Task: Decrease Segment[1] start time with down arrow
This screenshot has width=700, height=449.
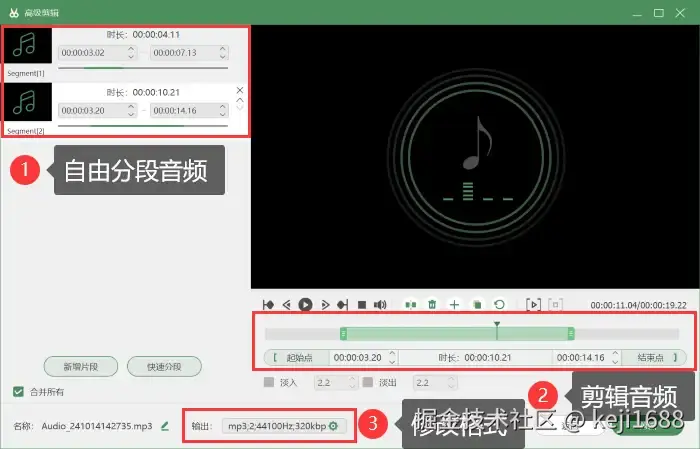Action: pos(131,57)
